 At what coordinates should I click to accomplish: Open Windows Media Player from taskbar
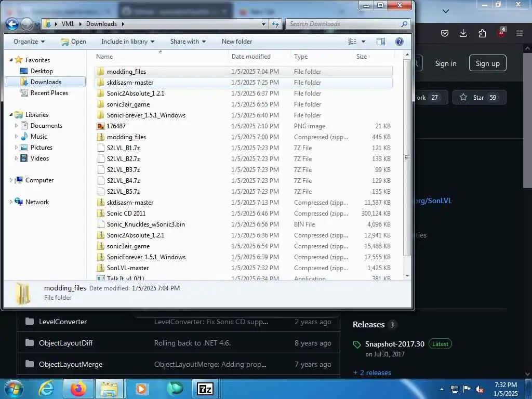tap(141, 389)
